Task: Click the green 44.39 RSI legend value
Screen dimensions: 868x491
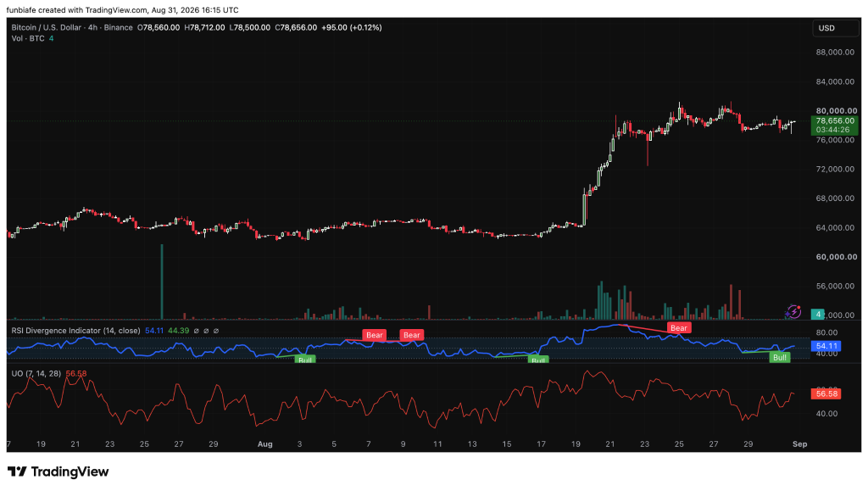Action: coord(178,331)
